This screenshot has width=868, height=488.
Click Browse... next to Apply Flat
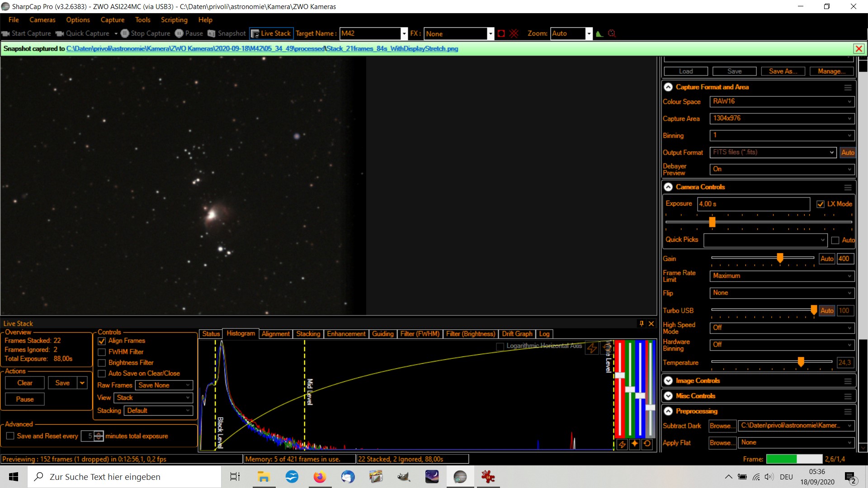tap(722, 443)
